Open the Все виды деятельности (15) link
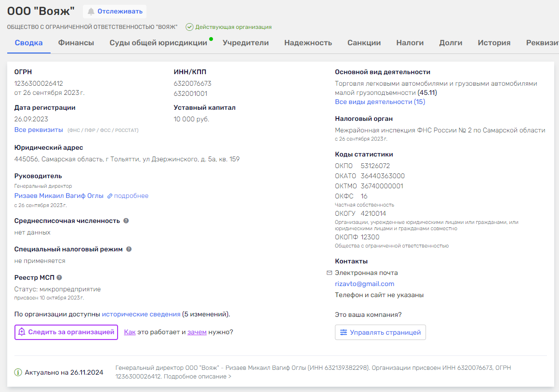559x392 pixels. tap(380, 102)
